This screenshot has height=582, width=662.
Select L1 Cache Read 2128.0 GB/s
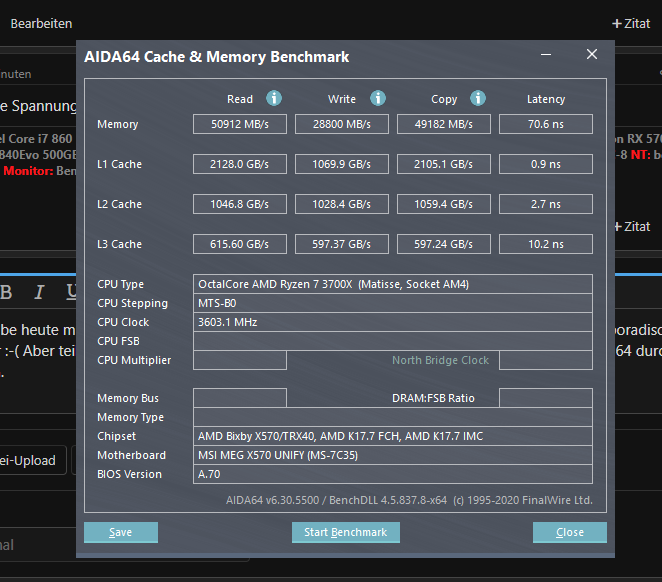click(240, 164)
